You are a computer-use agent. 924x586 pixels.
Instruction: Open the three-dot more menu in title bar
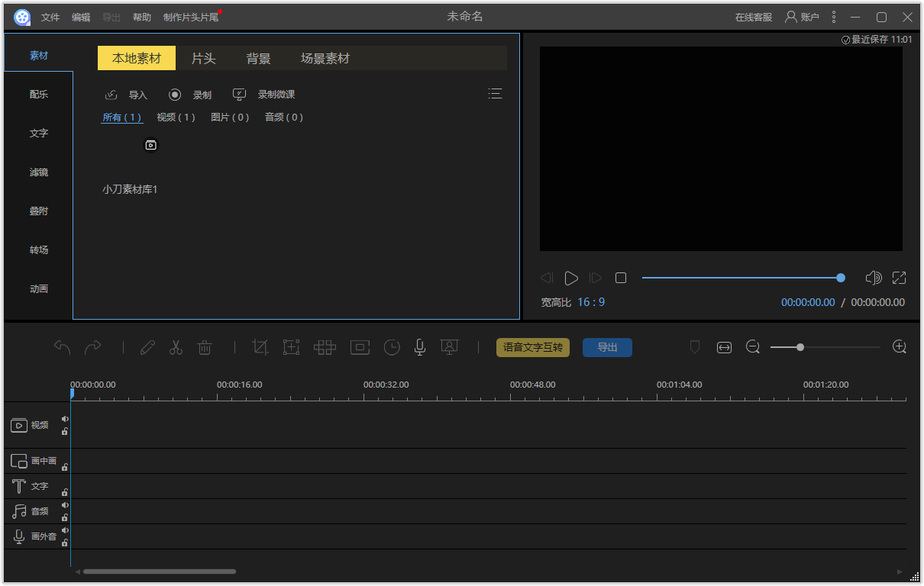click(x=834, y=17)
